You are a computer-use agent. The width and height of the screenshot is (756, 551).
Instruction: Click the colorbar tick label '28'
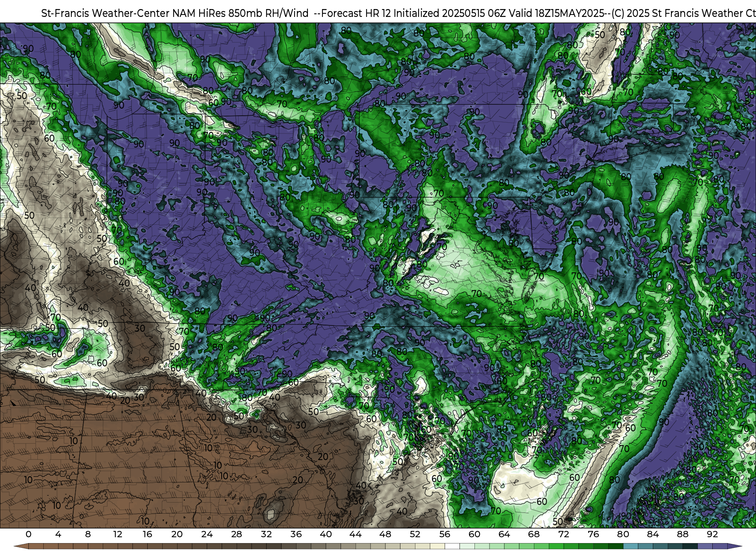click(x=236, y=534)
